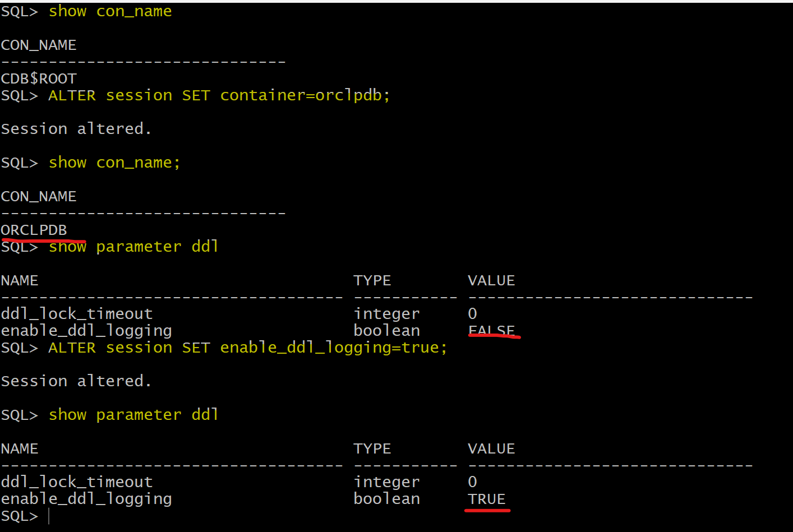Click the last 'show parameter ddl' command
This screenshot has width=793, height=532.
(x=133, y=415)
